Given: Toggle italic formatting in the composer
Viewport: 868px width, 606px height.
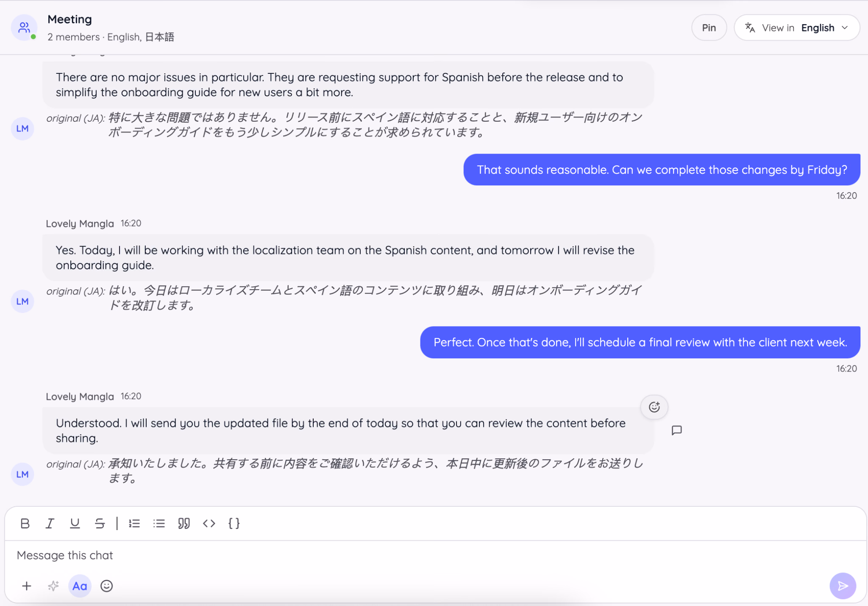Looking at the screenshot, I should (50, 523).
